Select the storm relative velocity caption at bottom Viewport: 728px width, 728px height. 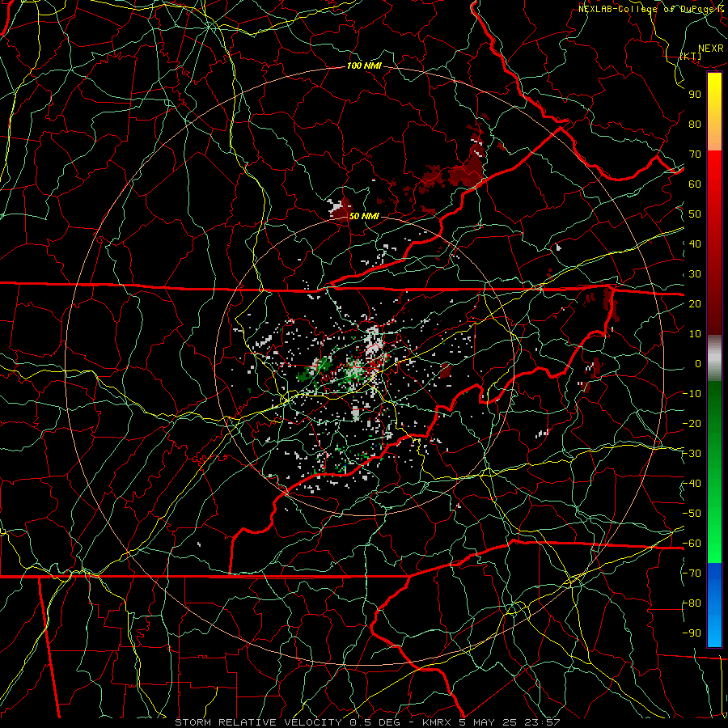(367, 722)
